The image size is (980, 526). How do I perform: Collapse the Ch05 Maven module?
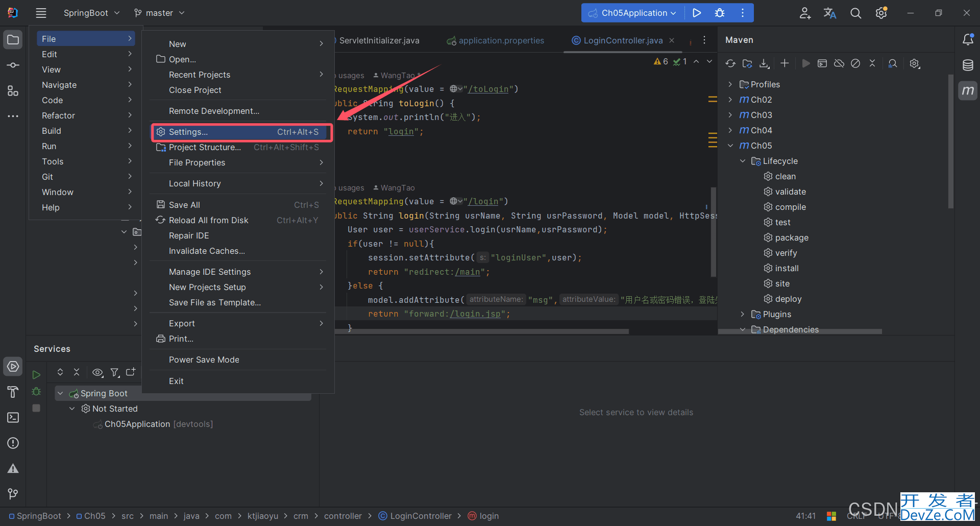pos(730,146)
